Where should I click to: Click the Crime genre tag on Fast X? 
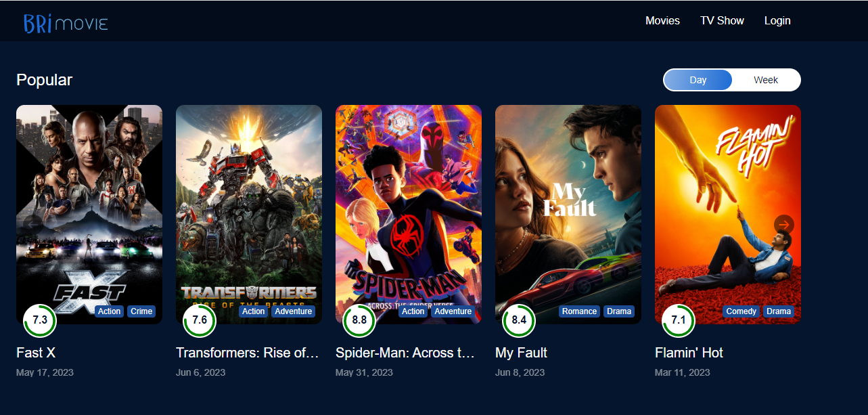coord(141,311)
